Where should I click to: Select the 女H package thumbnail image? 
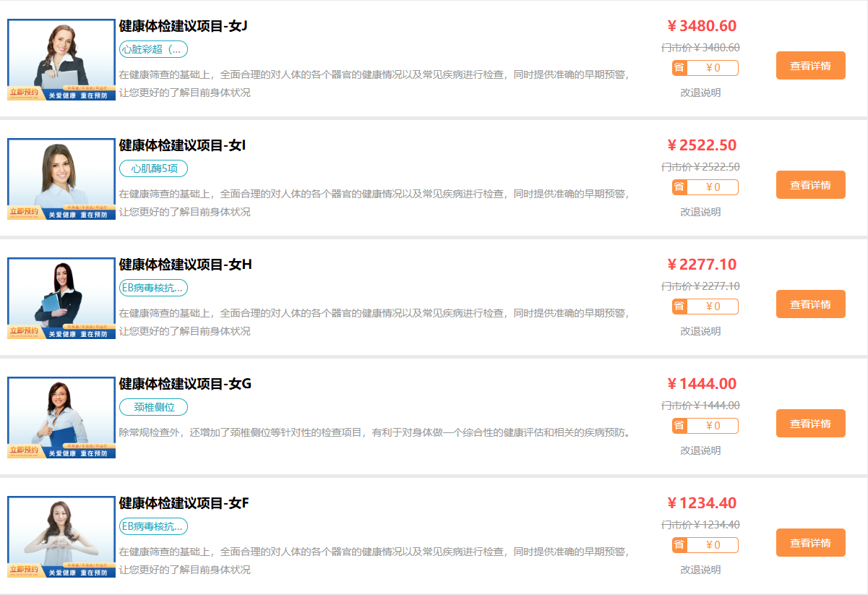click(61, 299)
